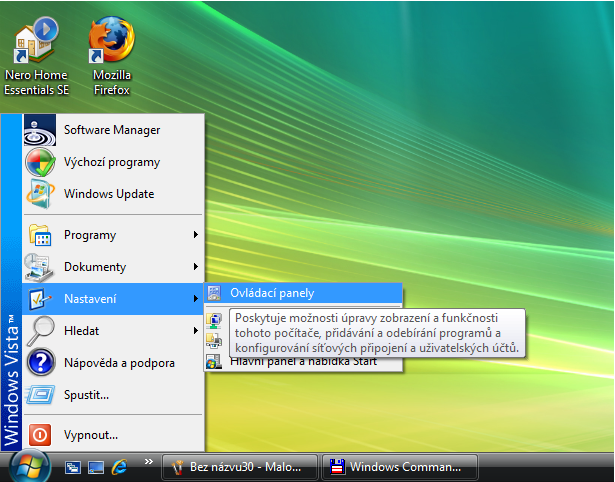Launch Mozilla Firefox from desktop icon
615x482 pixels.
tap(112, 56)
